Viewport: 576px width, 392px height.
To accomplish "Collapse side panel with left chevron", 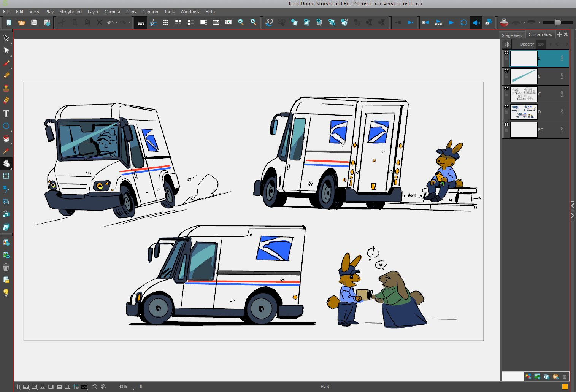I will (x=573, y=206).
